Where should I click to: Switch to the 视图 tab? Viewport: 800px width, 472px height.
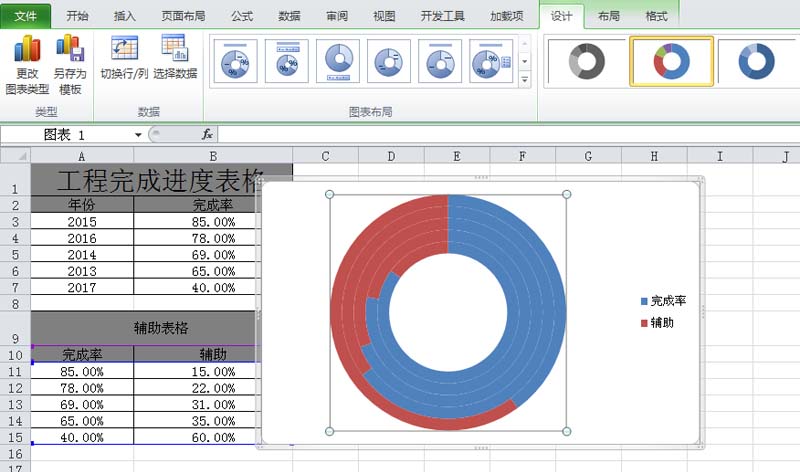pyautogui.click(x=384, y=16)
